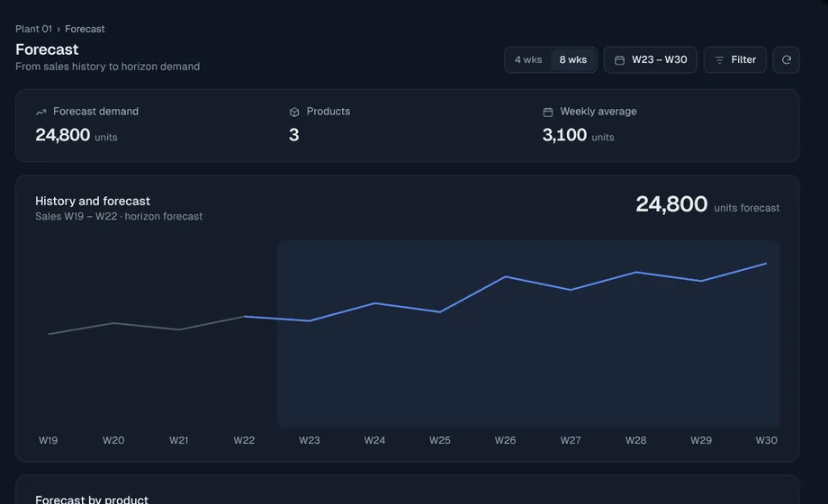
Task: Click the History and forecast chart title
Action: tap(93, 202)
